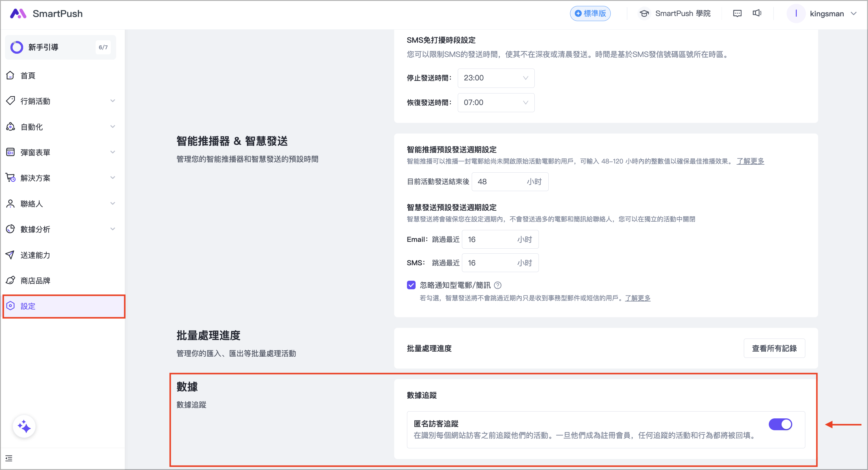The image size is (868, 470).
Task: Click 了解更多 link under 智能推播預設發送週期設定
Action: [x=750, y=161]
